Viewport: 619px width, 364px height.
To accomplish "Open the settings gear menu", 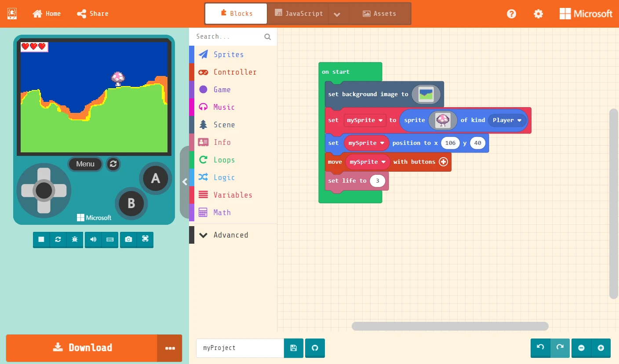I will pyautogui.click(x=538, y=14).
